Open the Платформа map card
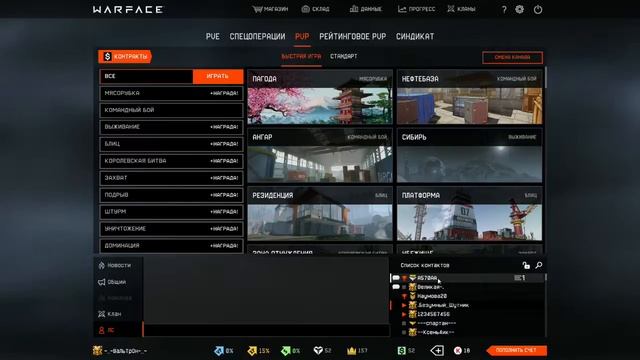 470,214
